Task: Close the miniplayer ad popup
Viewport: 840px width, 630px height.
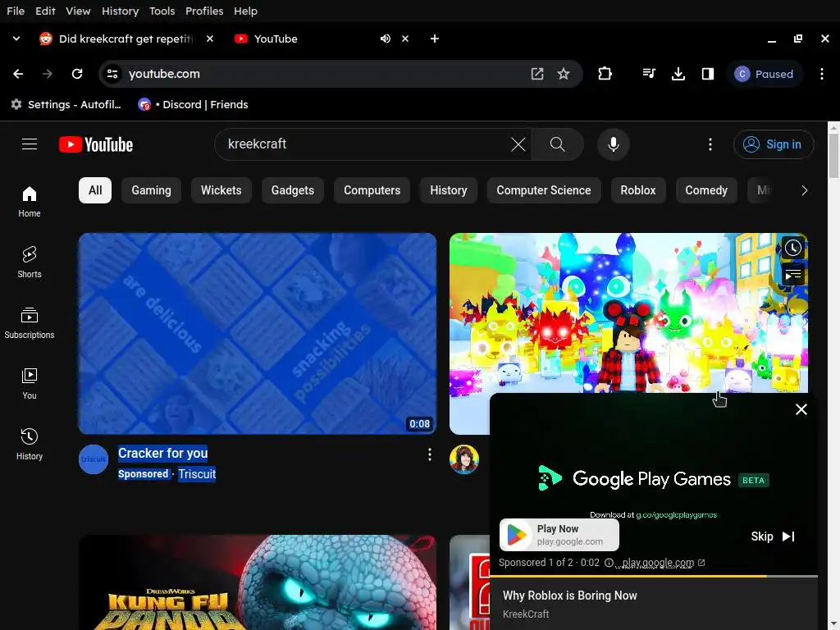Action: click(801, 409)
